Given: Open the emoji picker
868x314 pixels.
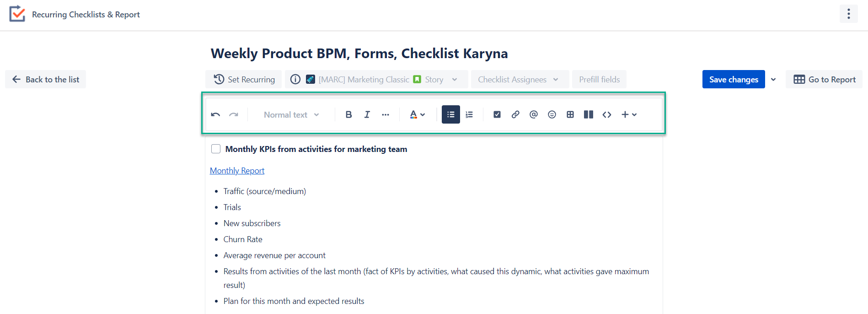Looking at the screenshot, I should [552, 114].
